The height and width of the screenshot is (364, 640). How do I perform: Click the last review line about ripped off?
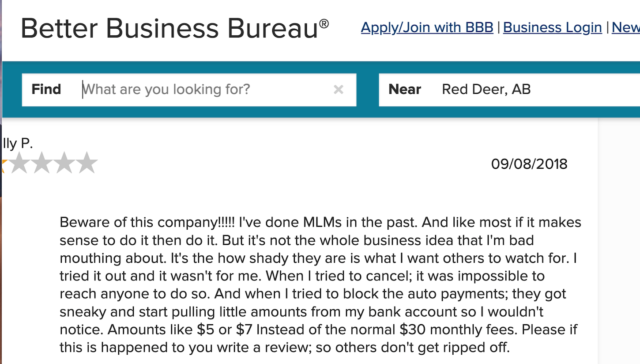click(x=284, y=348)
